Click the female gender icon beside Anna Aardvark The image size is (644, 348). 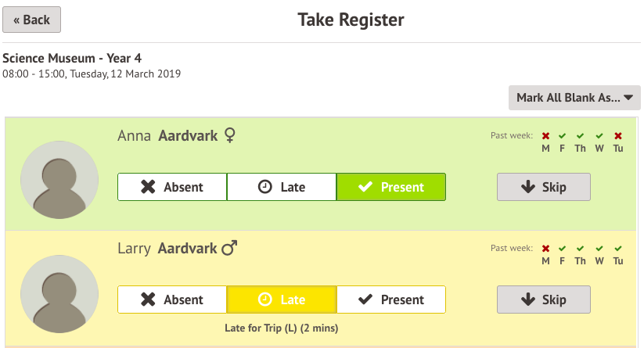click(x=230, y=136)
